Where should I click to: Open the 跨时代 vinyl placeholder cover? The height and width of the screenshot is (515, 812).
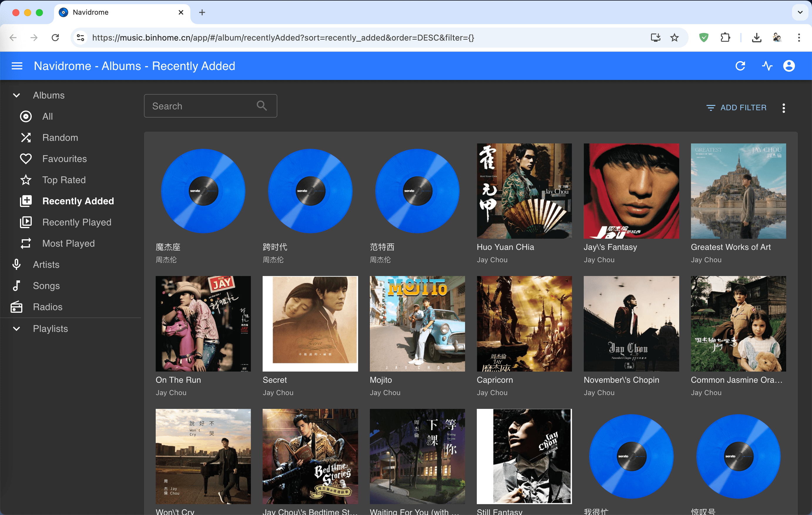pos(310,191)
